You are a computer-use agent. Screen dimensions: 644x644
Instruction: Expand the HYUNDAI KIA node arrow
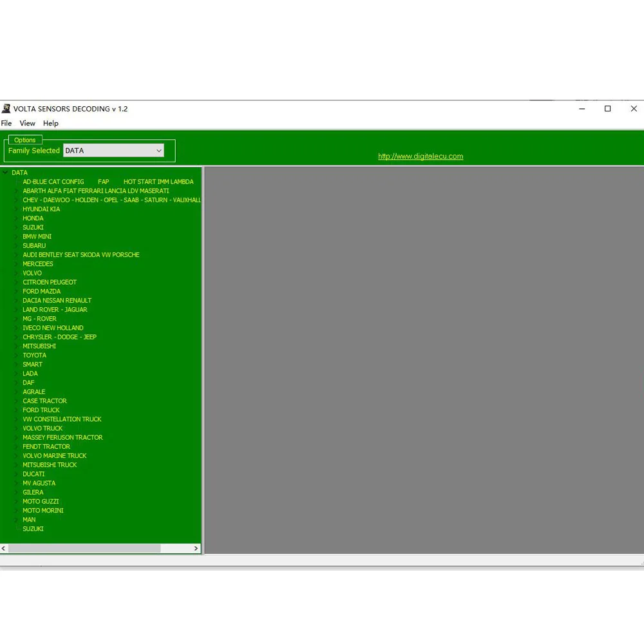coord(17,209)
